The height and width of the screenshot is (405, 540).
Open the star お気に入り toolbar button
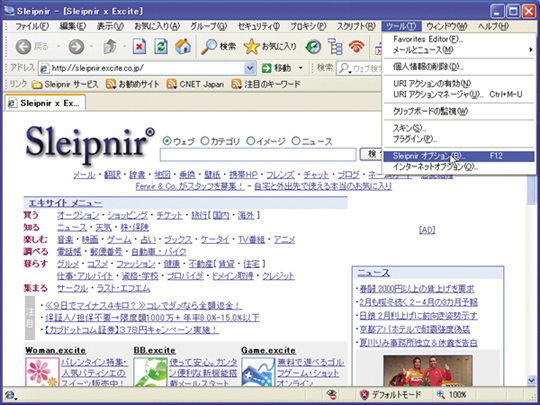(270, 46)
